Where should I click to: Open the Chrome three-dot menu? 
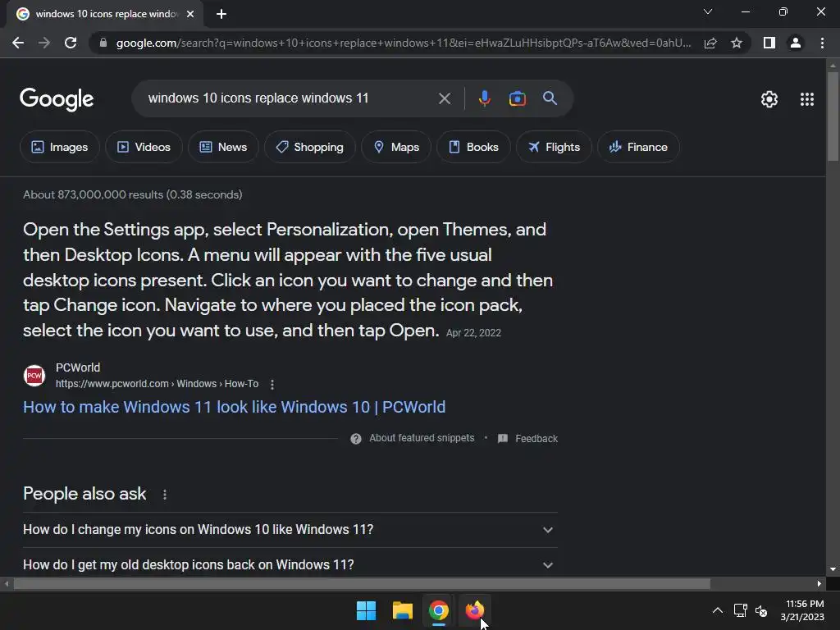pyautogui.click(x=822, y=43)
